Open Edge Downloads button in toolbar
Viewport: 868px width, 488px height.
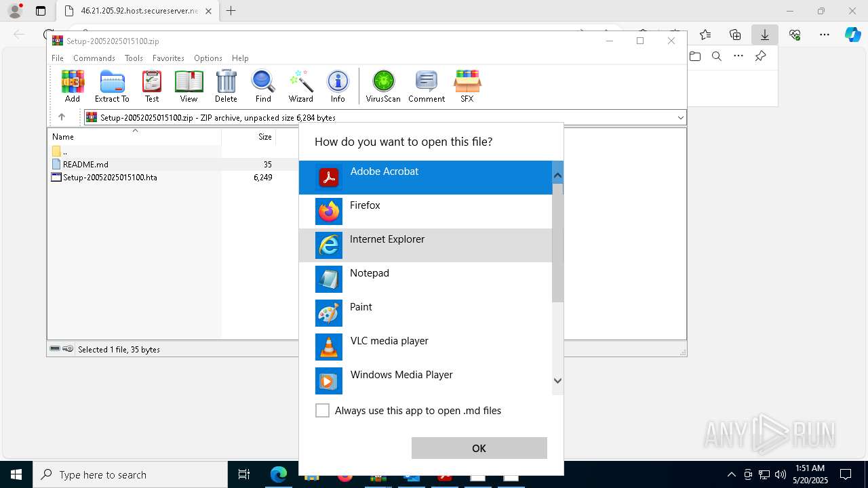pos(765,35)
